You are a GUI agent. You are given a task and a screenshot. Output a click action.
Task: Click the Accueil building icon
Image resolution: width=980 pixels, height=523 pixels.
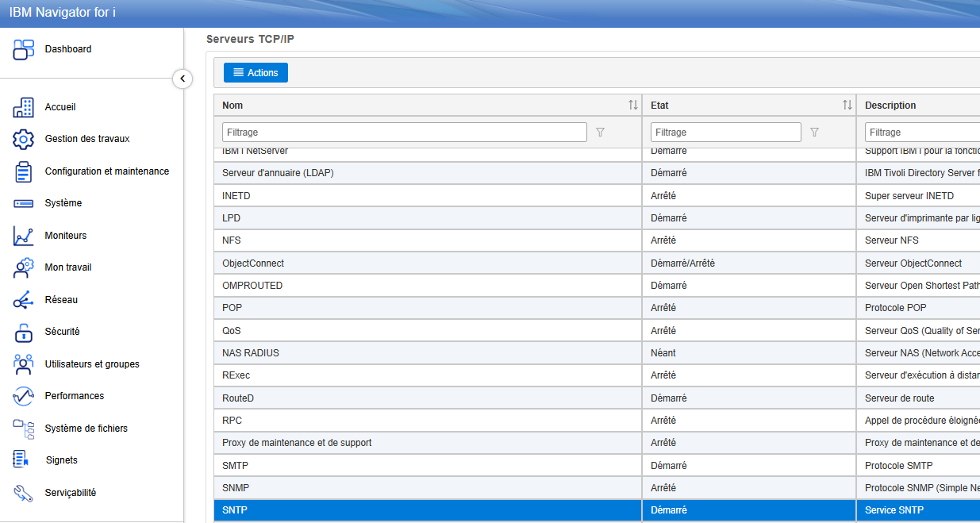[x=24, y=107]
